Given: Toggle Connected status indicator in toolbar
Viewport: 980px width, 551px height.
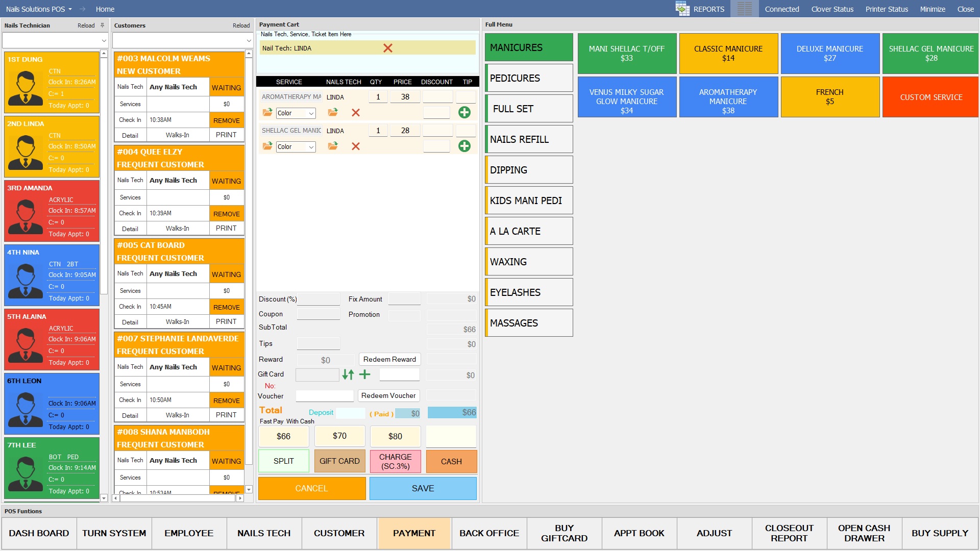Looking at the screenshot, I should (x=779, y=9).
